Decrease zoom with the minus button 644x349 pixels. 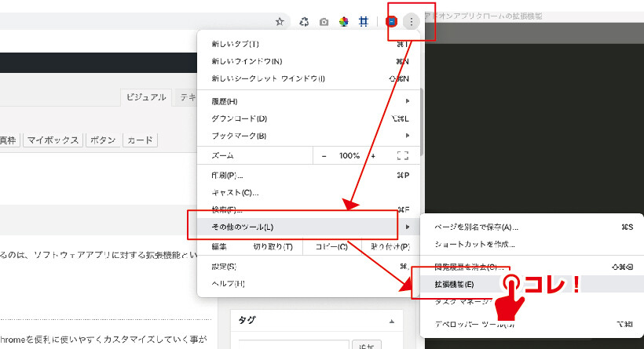[324, 156]
